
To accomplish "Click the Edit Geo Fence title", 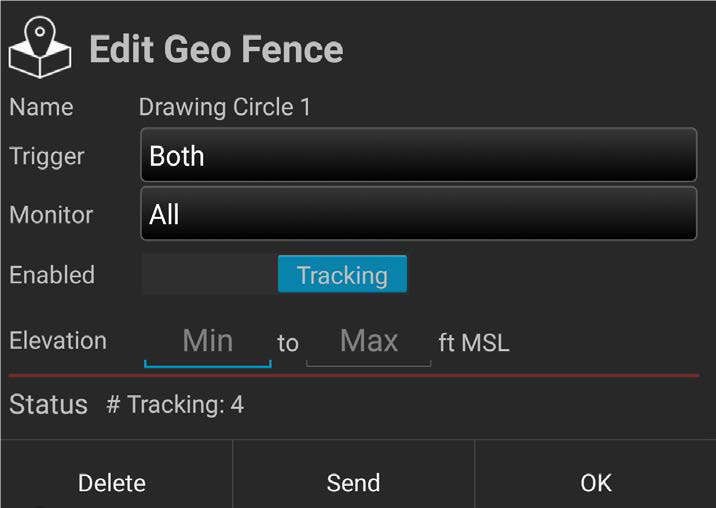I will coord(216,49).
